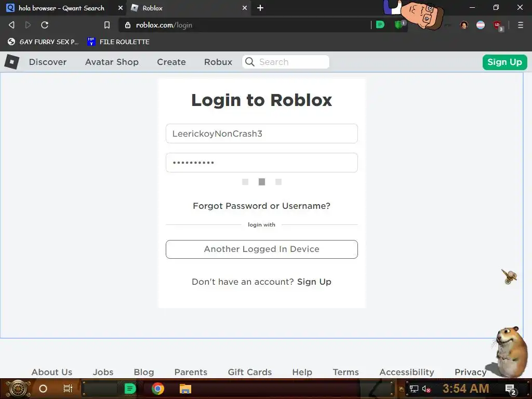This screenshot has height=399, width=532.
Task: Open Task View on taskbar
Action: click(x=68, y=389)
